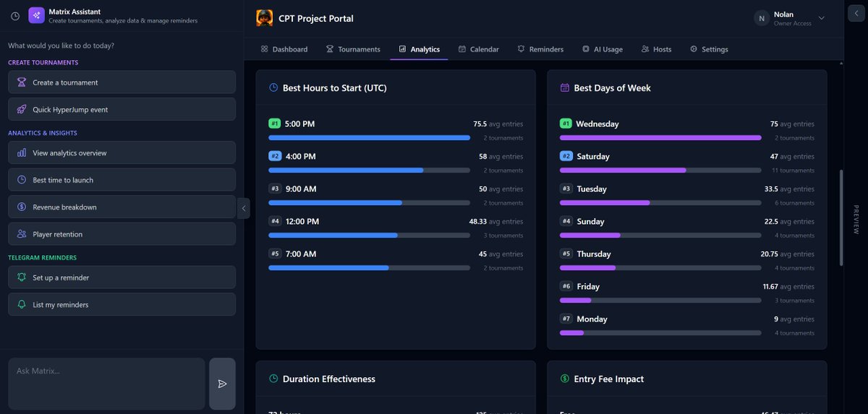Click the trophy icon on Create a tournament
The image size is (868, 414).
(22, 82)
